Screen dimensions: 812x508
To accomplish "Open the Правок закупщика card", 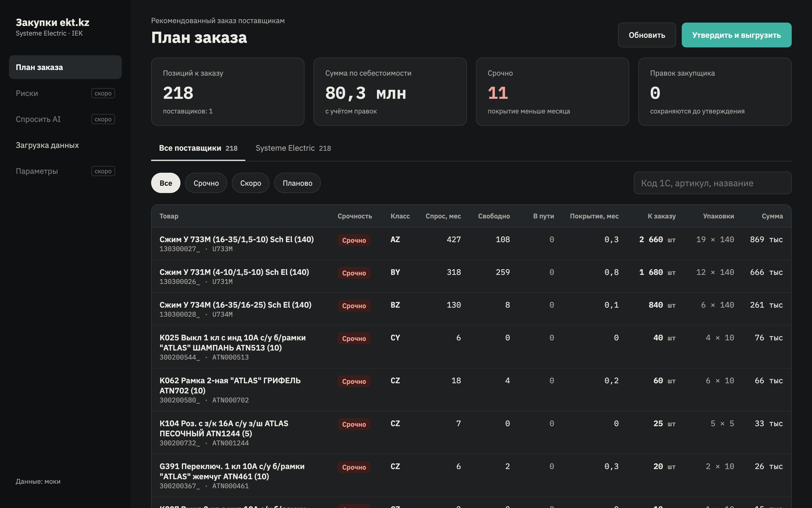I will point(715,92).
